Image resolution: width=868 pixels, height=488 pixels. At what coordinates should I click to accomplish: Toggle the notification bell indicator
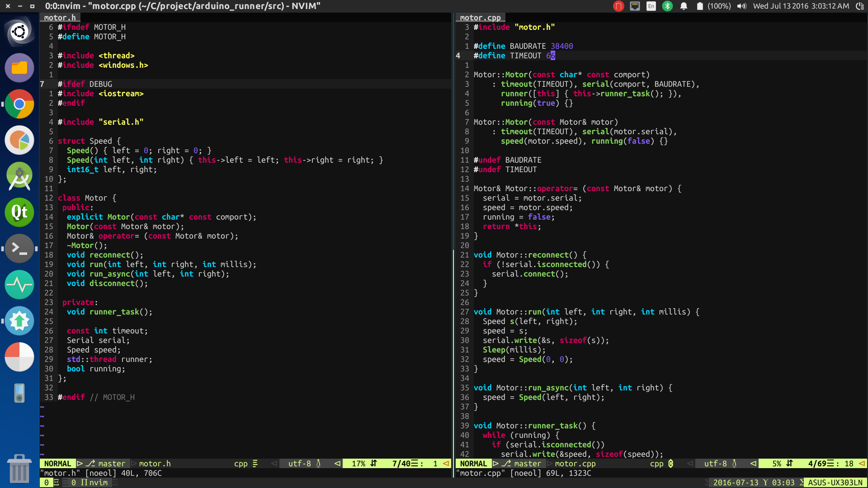coord(684,6)
